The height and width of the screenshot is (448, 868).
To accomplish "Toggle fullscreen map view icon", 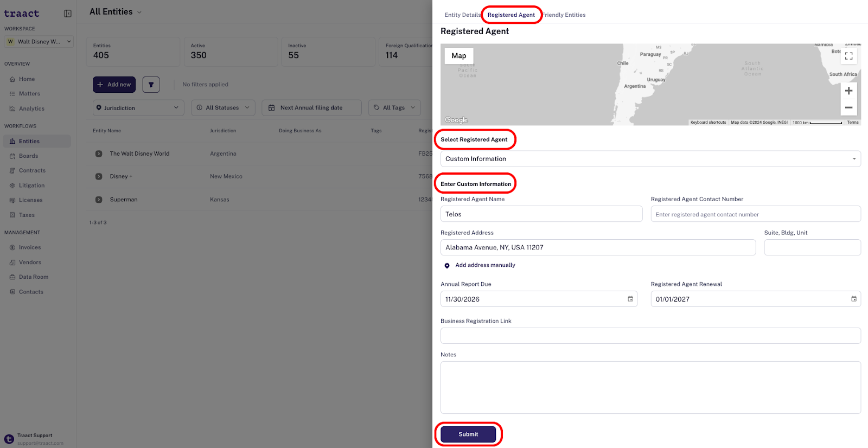I will pos(849,56).
